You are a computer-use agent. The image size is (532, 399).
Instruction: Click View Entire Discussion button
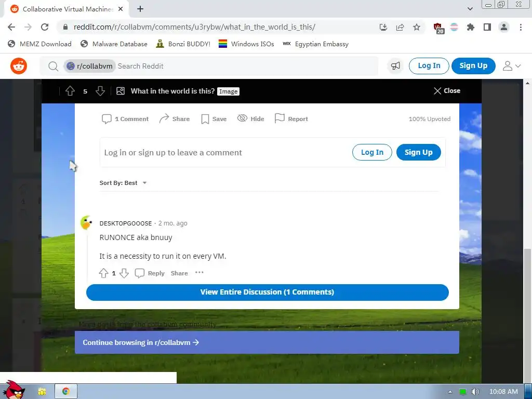(268, 292)
